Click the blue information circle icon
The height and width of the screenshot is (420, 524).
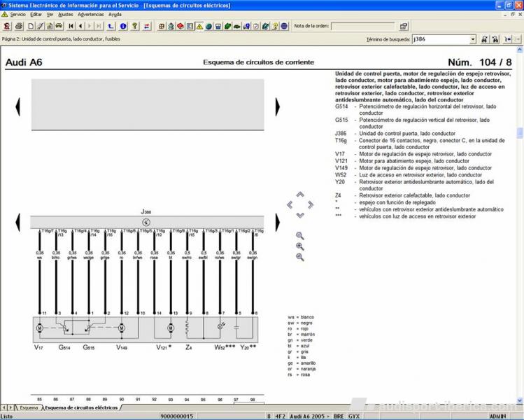(x=123, y=26)
